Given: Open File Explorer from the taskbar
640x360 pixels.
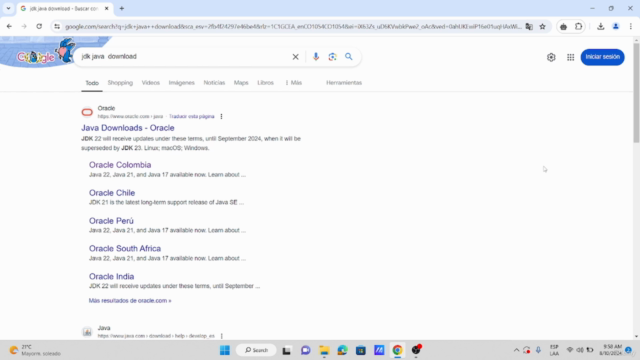Looking at the screenshot, I should pyautogui.click(x=324, y=350).
